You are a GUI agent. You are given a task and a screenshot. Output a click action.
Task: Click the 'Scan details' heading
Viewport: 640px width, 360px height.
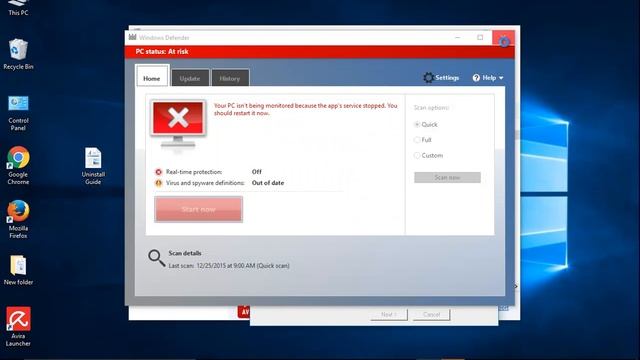pos(185,253)
